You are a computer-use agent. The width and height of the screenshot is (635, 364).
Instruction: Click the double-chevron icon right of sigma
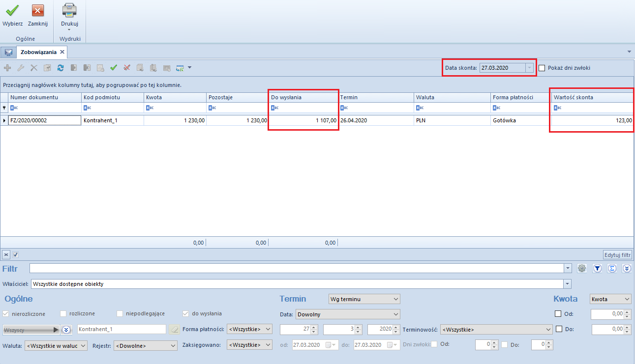tap(627, 268)
